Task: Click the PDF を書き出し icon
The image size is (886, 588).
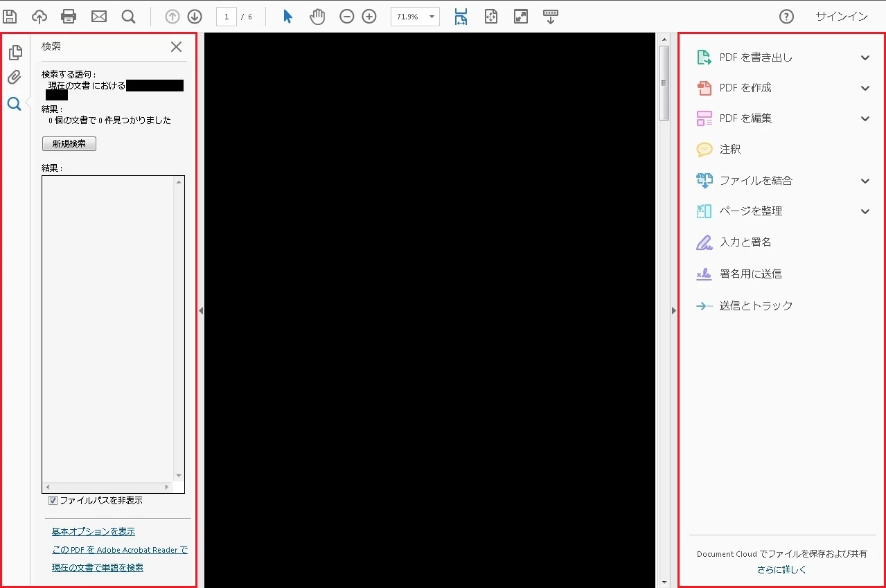Action: (704, 57)
